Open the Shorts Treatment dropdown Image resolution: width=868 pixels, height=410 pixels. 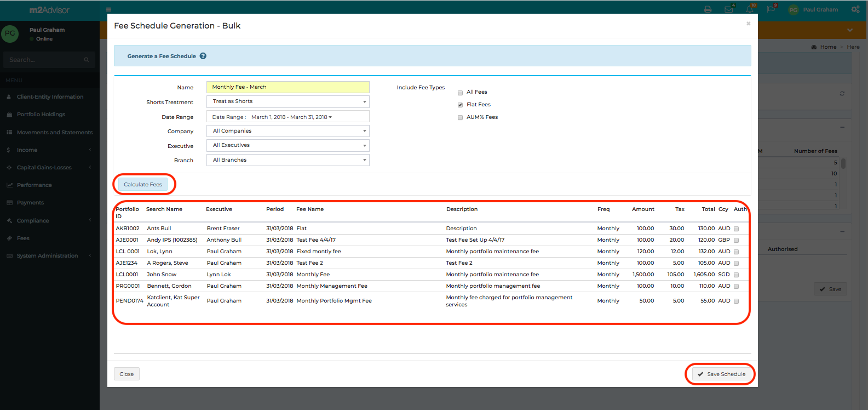[x=288, y=101]
